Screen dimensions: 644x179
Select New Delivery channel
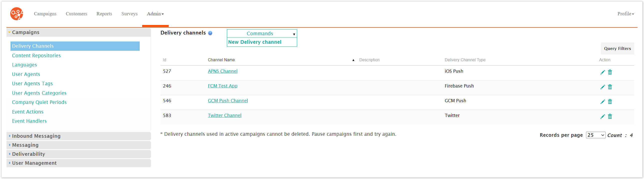254,42
